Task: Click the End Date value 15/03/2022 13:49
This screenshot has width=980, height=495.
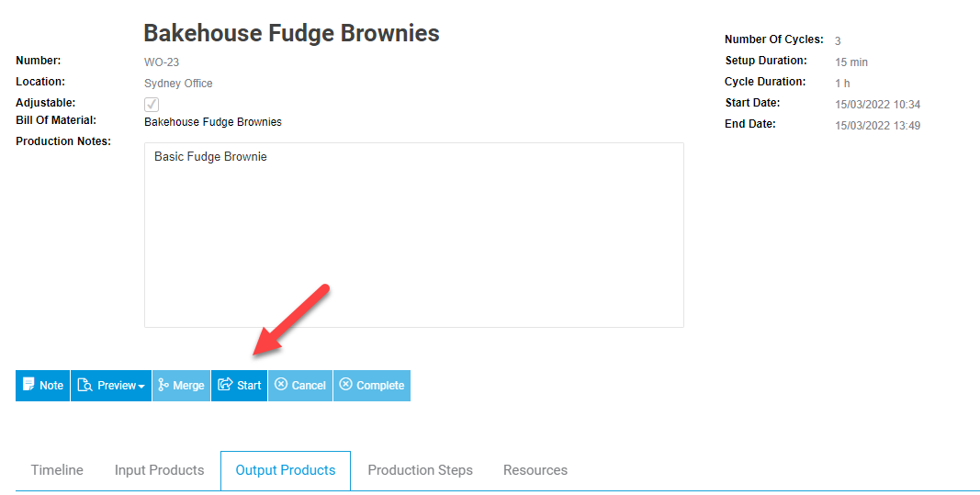Action: point(877,126)
